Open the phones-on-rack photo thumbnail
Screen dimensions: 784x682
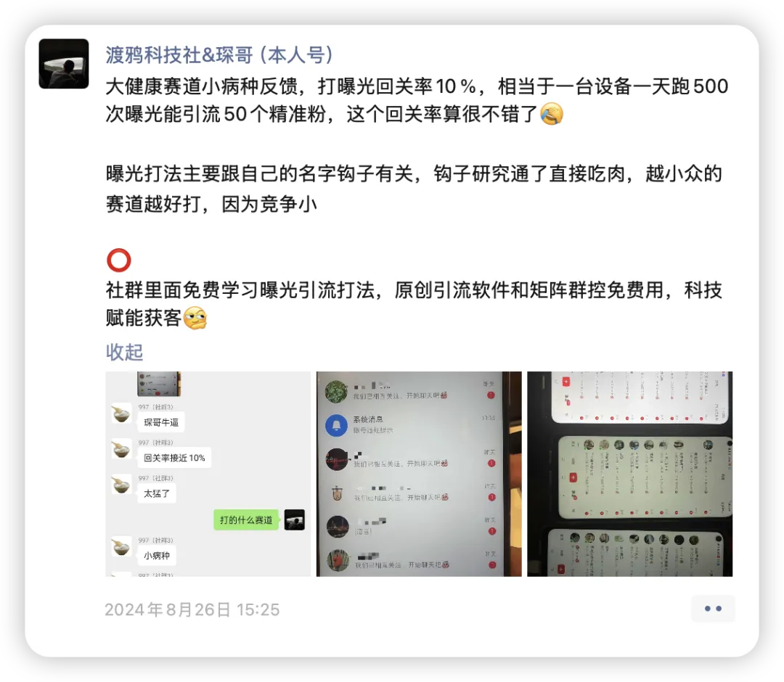click(629, 474)
